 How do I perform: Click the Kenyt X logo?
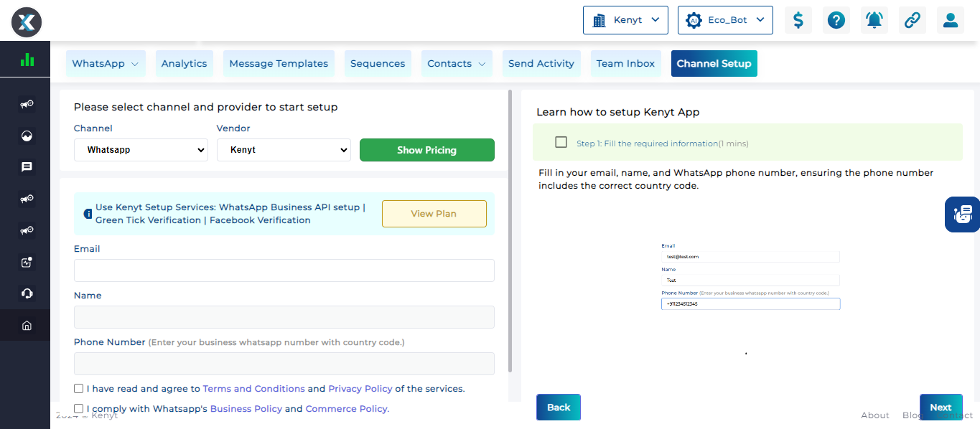pyautogui.click(x=27, y=22)
